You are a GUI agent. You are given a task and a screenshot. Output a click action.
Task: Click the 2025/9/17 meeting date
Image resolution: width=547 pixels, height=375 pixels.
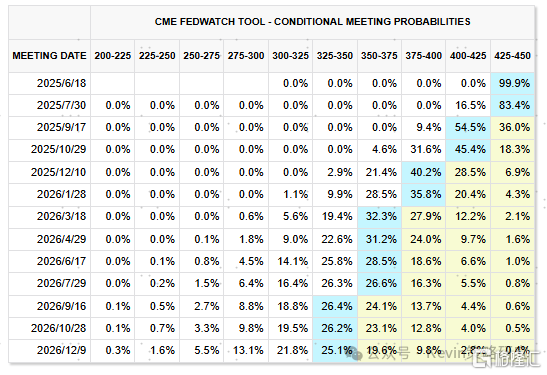coord(61,127)
